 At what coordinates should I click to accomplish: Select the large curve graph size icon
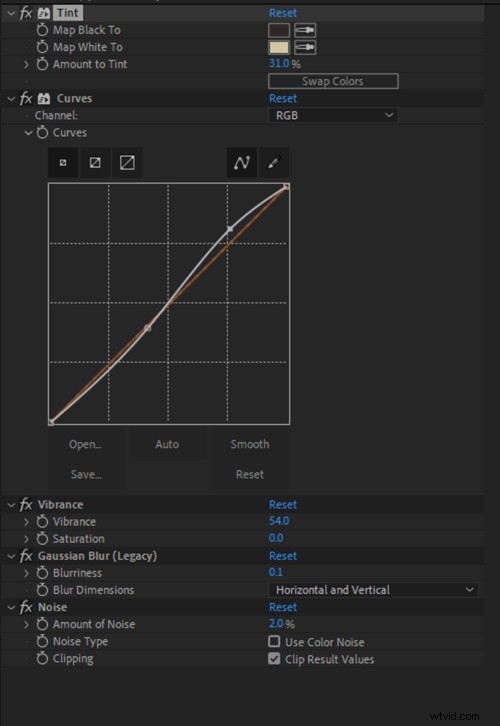coord(127,163)
